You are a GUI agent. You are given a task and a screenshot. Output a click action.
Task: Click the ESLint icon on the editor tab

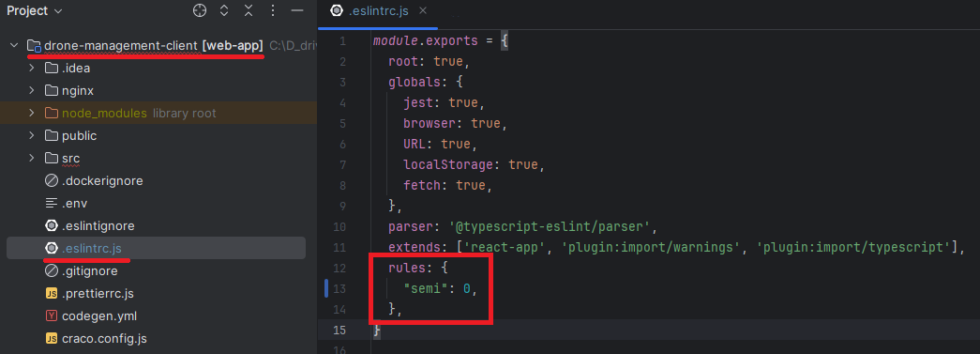tap(337, 10)
